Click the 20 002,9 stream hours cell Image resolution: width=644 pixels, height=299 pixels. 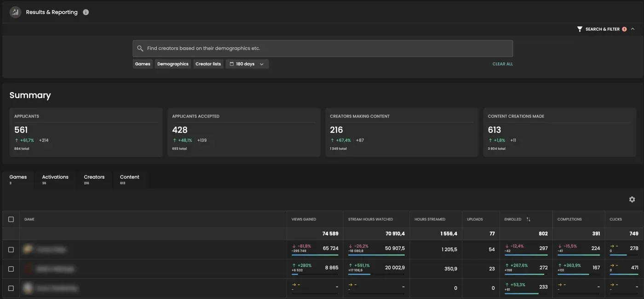point(395,268)
